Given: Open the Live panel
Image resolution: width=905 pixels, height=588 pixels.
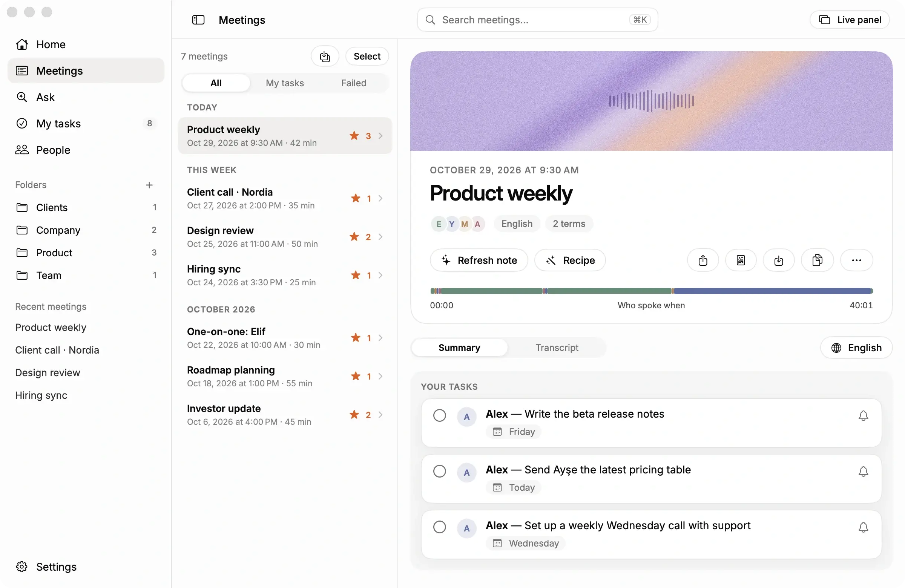Looking at the screenshot, I should point(850,20).
